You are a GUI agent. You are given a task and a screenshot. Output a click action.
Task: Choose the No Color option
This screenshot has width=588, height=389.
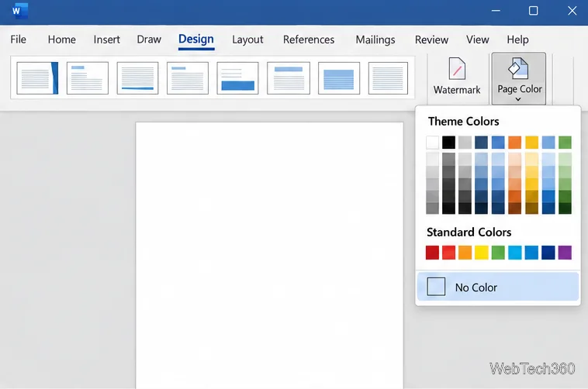pos(498,287)
